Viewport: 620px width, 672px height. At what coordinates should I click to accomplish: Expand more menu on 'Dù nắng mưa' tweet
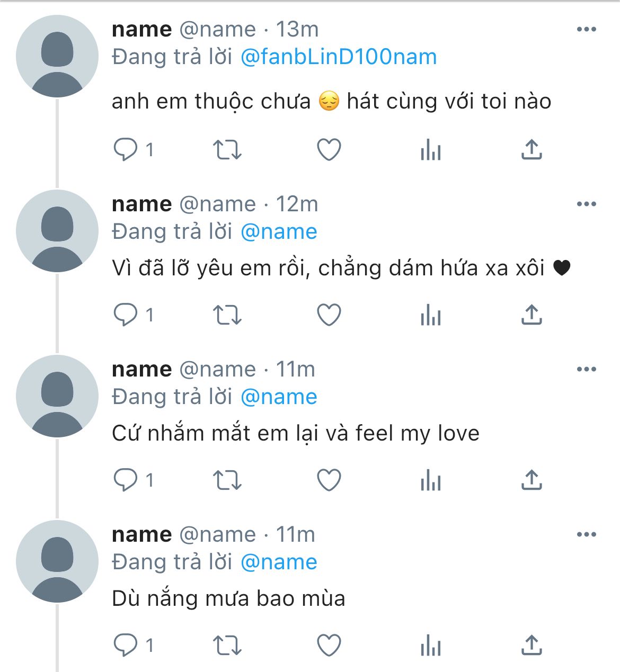[x=586, y=535]
